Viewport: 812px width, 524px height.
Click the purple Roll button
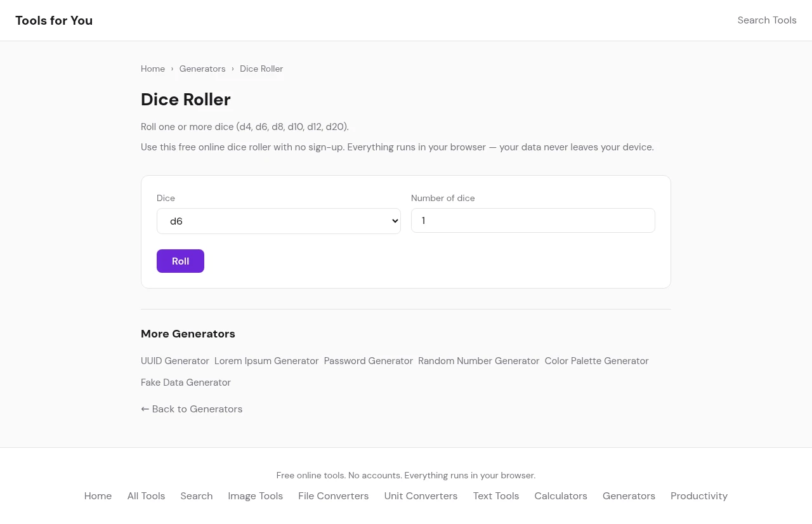180,261
